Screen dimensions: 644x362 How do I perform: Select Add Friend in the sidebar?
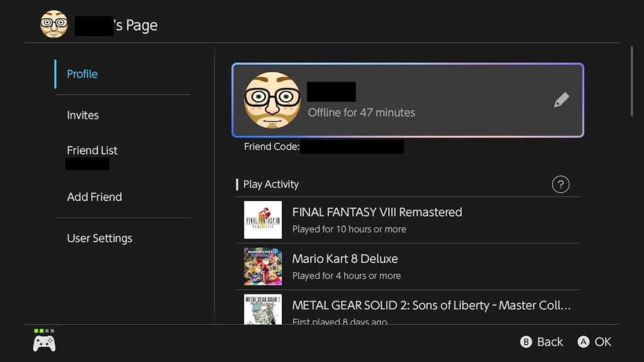tap(94, 197)
